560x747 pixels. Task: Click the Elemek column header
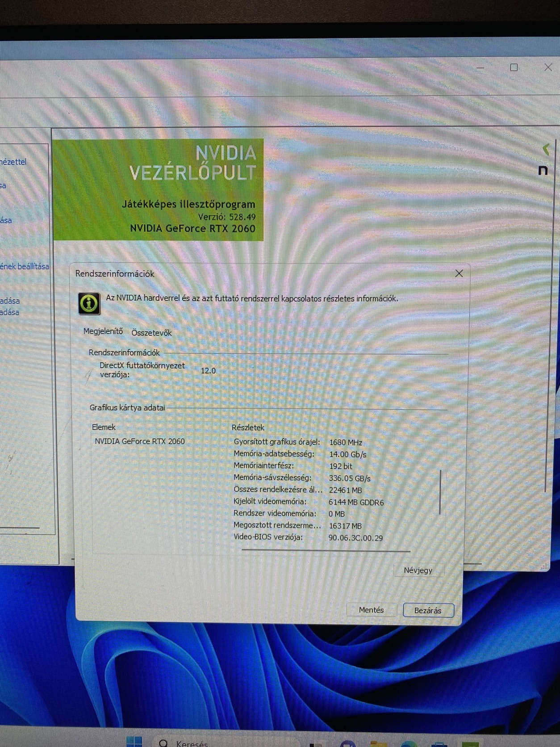104,427
